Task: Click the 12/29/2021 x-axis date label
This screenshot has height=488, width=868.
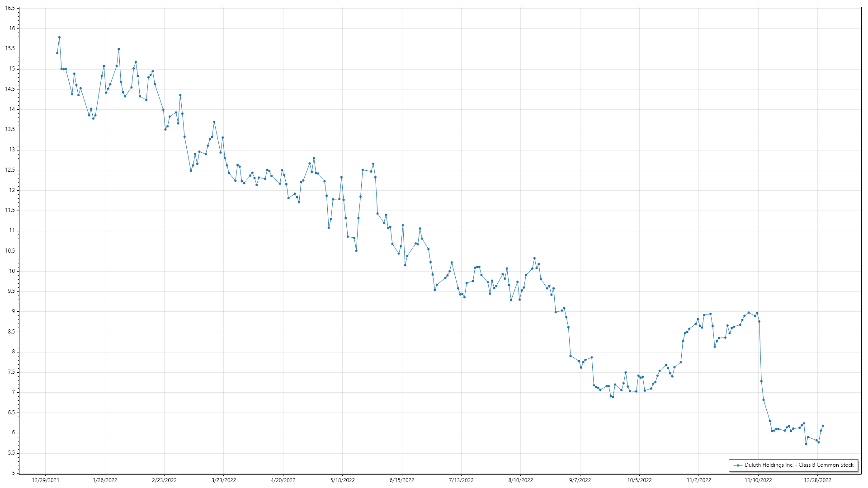Action: (45, 480)
